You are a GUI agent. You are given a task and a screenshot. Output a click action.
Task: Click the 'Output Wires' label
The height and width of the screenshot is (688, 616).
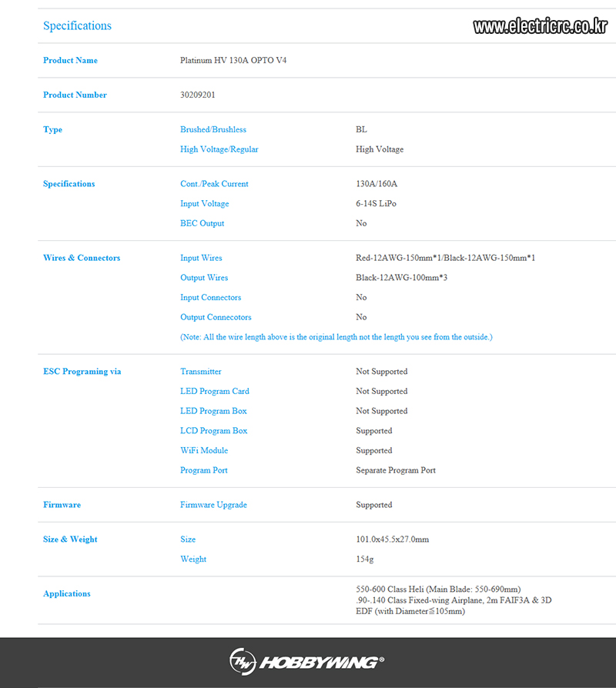pyautogui.click(x=204, y=278)
